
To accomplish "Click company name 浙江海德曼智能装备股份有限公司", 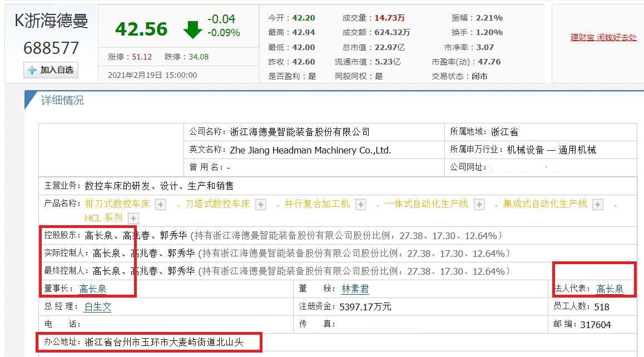I will 300,132.
